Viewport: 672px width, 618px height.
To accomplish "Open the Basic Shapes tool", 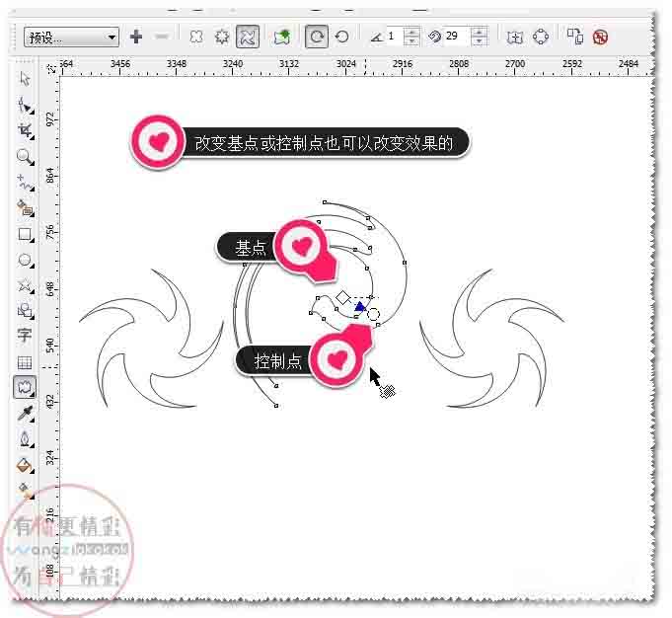I will click(x=25, y=311).
